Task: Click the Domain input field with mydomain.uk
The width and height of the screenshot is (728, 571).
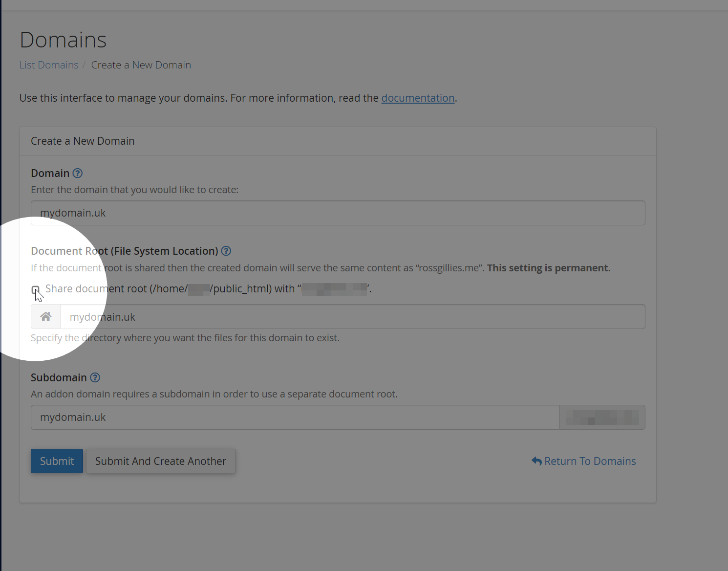Action: click(338, 213)
